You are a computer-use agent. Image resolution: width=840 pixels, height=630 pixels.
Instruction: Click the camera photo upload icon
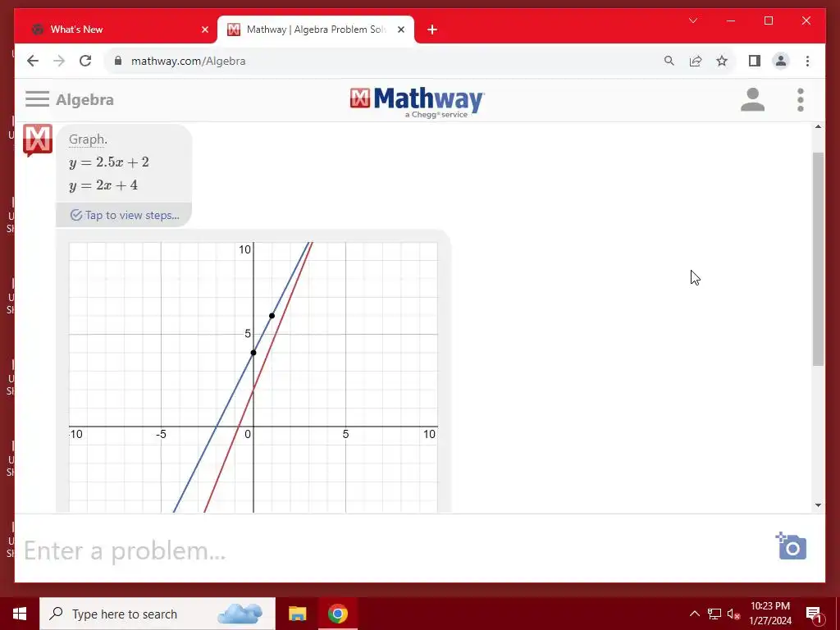click(x=792, y=546)
